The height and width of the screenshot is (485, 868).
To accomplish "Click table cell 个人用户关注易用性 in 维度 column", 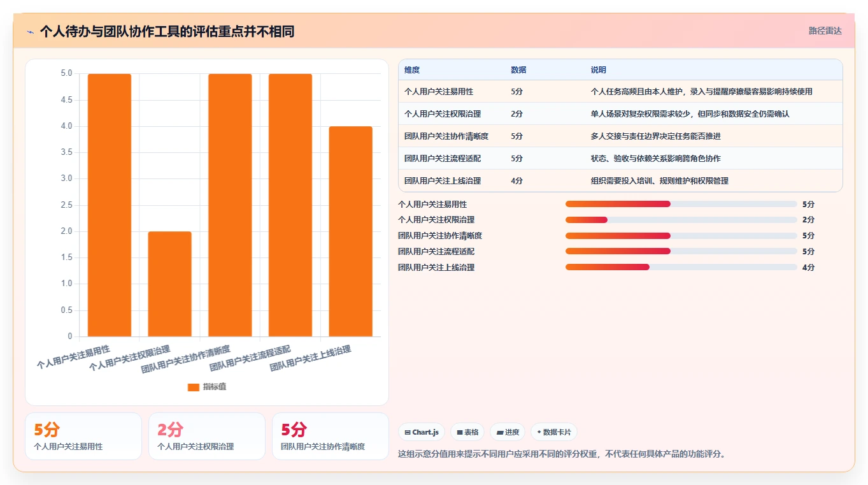I will pyautogui.click(x=439, y=92).
